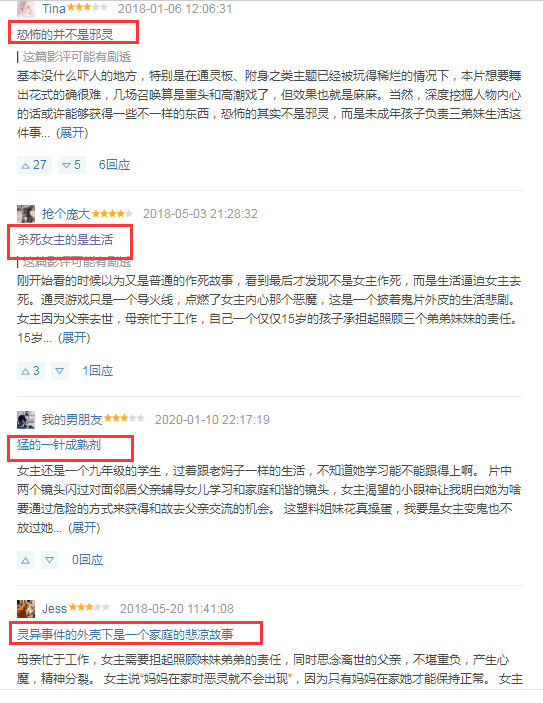Screen dimensions: 543x703
Task: Downvote the review by 我的男朋友
Action: click(50, 560)
